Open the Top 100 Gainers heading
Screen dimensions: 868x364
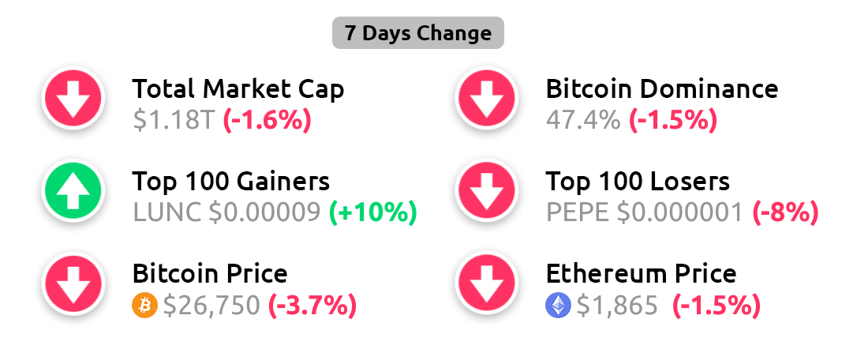[231, 181]
